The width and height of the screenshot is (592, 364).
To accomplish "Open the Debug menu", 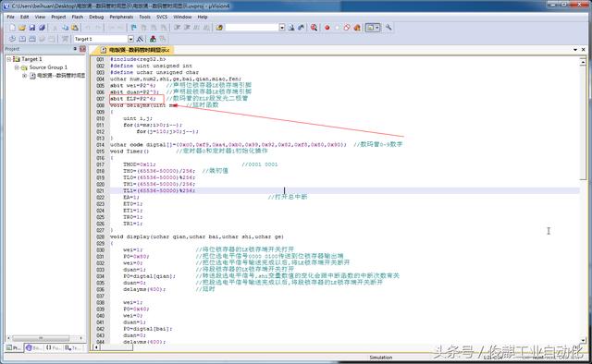I will tap(96, 17).
